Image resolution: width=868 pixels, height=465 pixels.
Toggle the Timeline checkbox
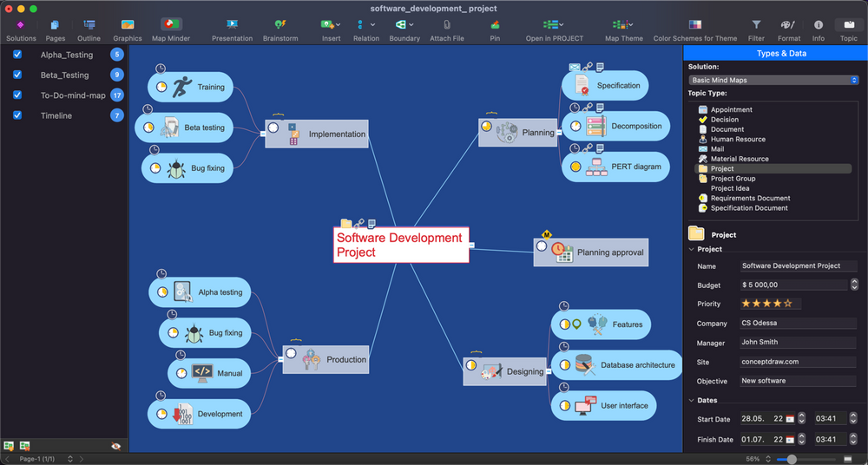point(17,115)
